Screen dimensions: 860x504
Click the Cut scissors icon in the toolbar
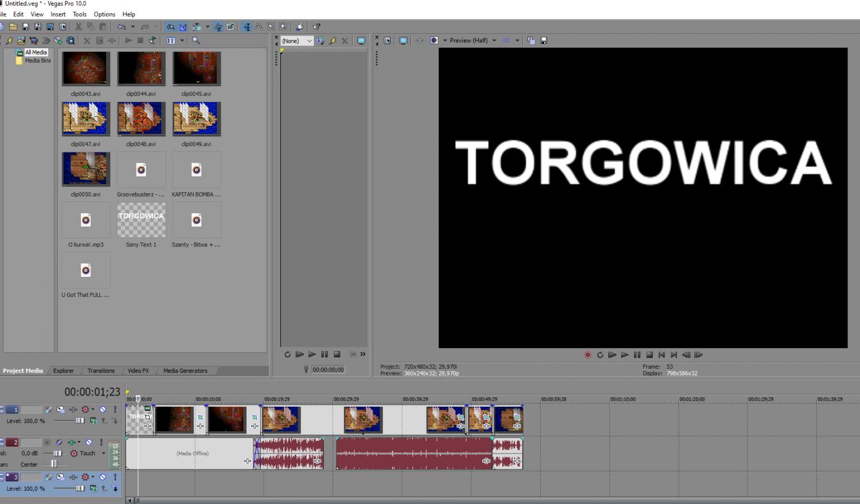(79, 27)
